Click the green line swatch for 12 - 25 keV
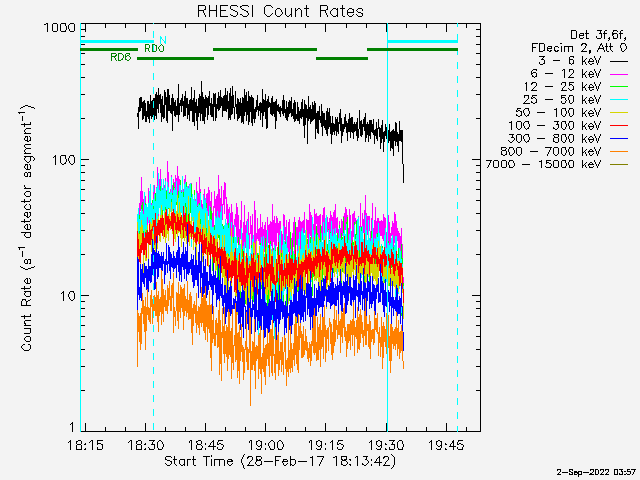The height and width of the screenshot is (480, 640). pos(619,87)
